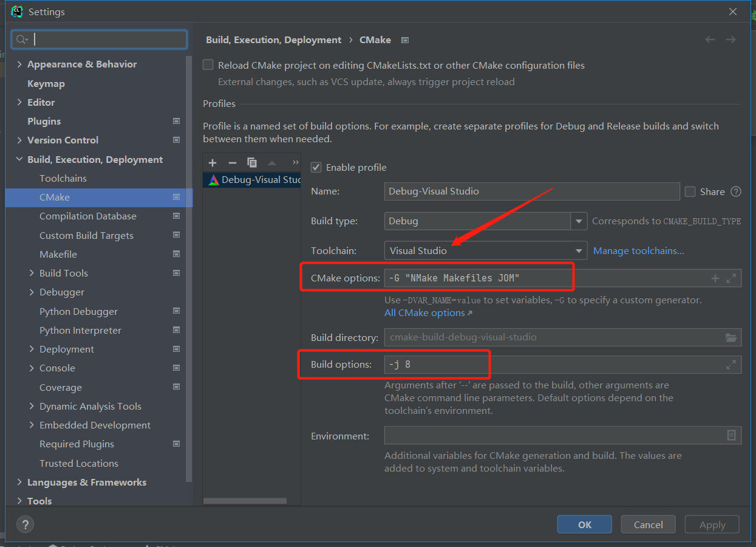Expand the Build options field editor

[731, 365]
